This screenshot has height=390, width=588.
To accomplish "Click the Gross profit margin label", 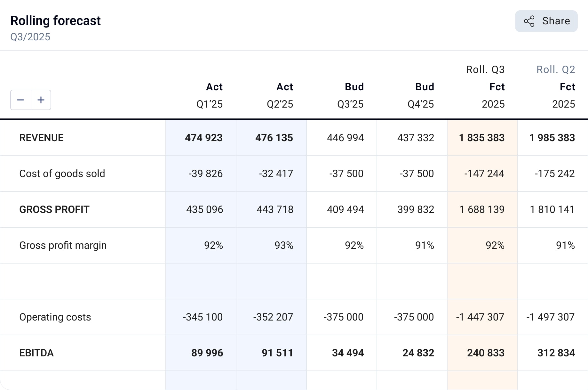I will 63,245.
